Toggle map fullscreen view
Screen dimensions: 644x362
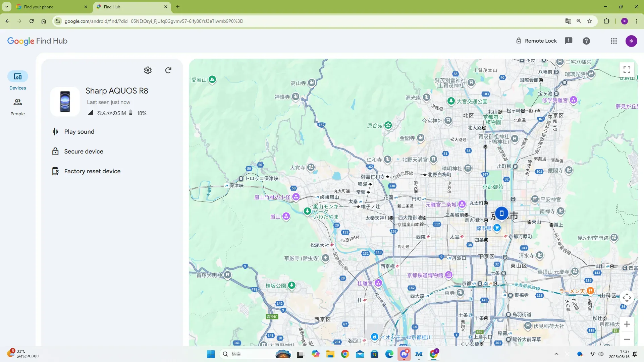[627, 70]
